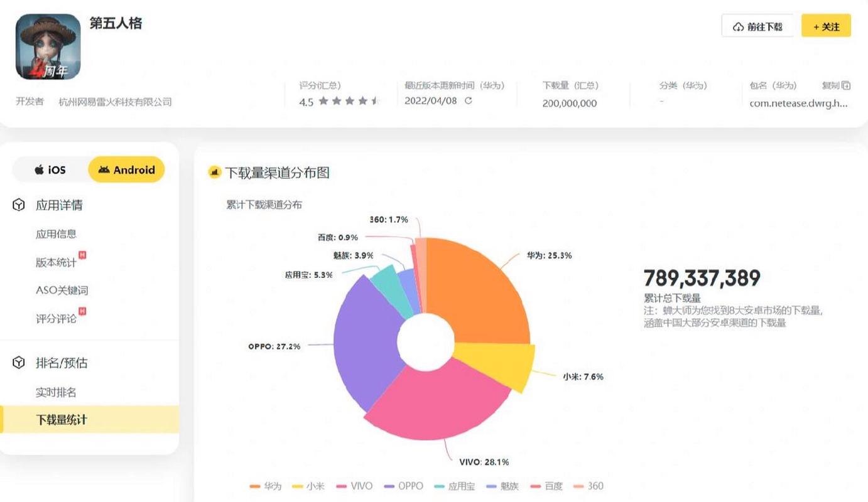Click the 360: 1.7% chart label
The width and height of the screenshot is (868, 502).
coord(389,220)
